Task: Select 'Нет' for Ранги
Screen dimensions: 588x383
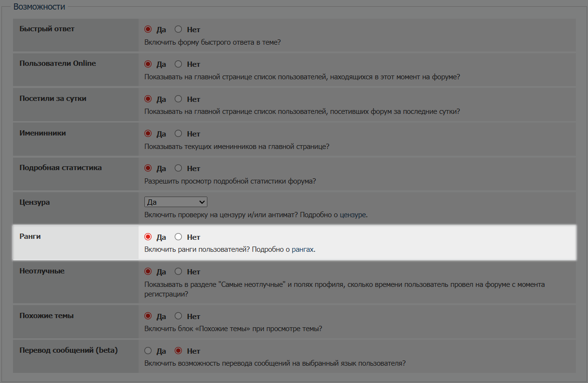Action: click(x=178, y=237)
